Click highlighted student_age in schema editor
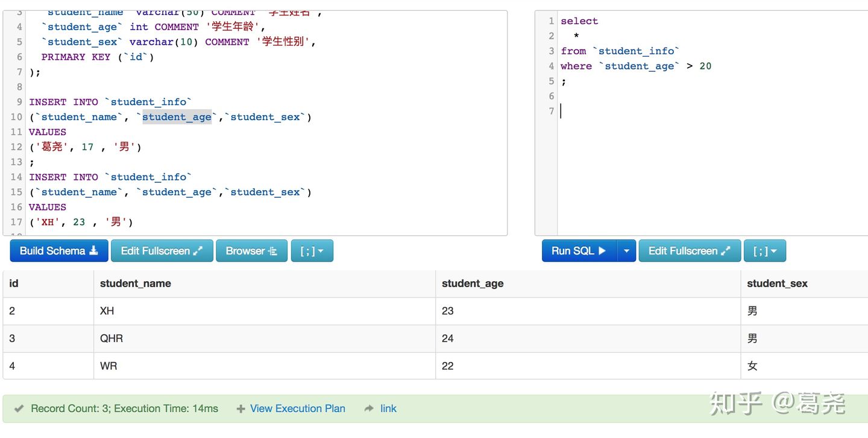Viewport: 868px width, 438px height. point(177,117)
